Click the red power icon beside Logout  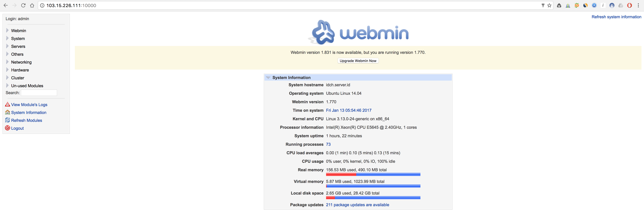tap(8, 128)
